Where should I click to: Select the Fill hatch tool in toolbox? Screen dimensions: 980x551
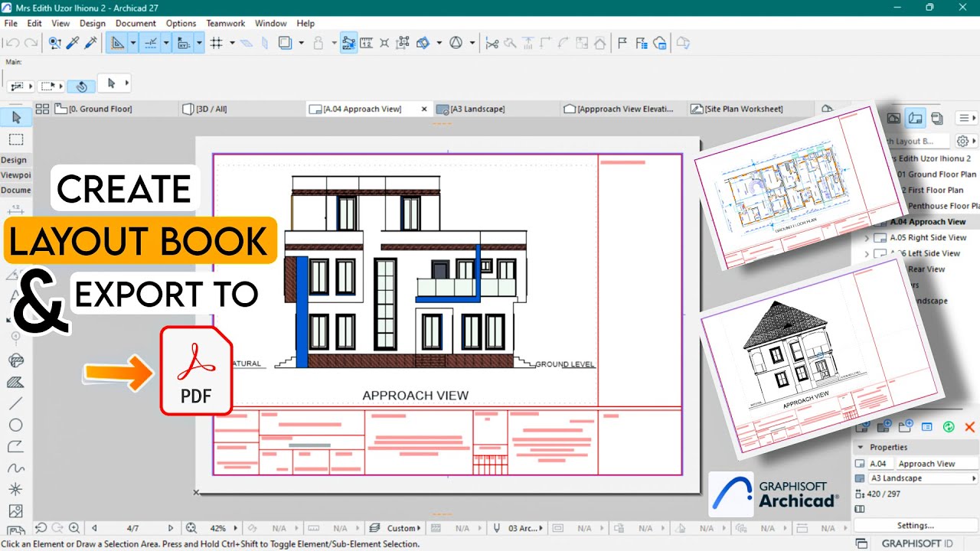pos(15,382)
